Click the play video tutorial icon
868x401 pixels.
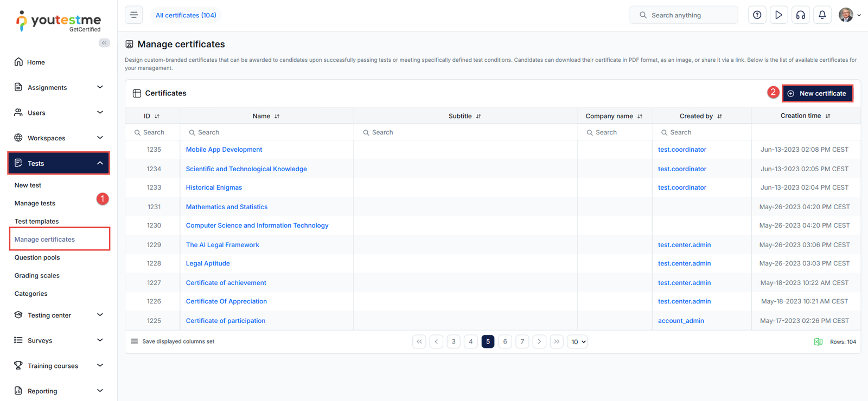point(778,15)
